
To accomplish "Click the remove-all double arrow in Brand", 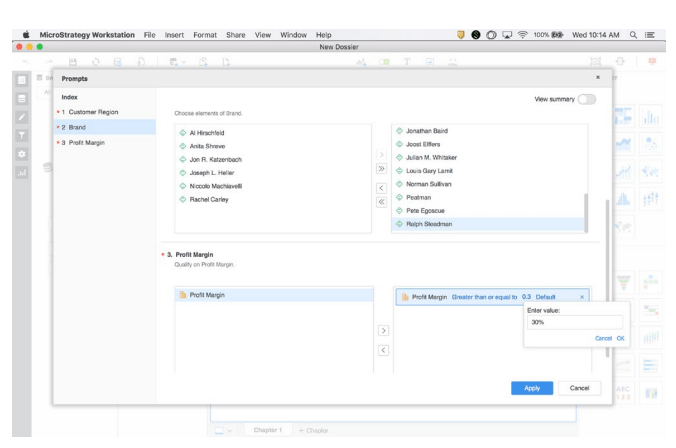I will coord(380,201).
